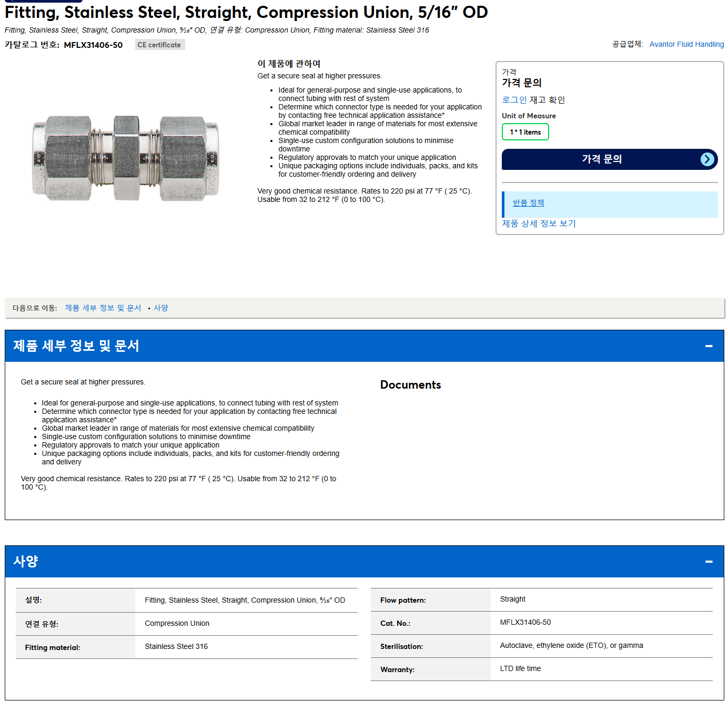The height and width of the screenshot is (711, 728).
Task: Click the Straight flow pattern value
Action: pyautogui.click(x=512, y=599)
